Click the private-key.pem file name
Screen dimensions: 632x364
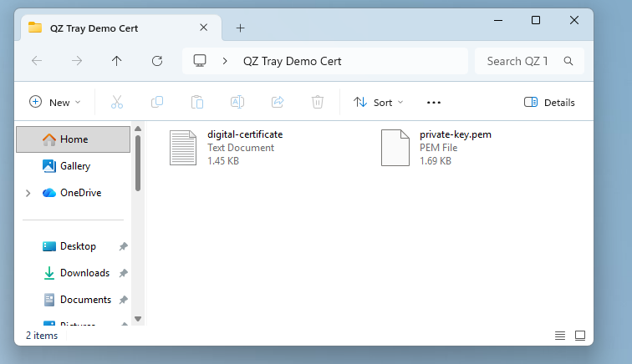point(456,134)
